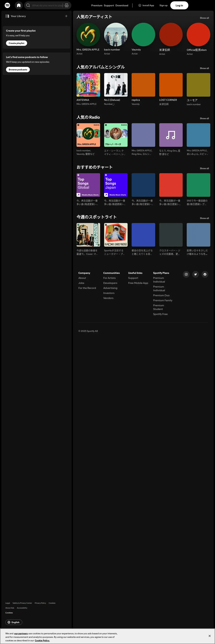This screenshot has width=215, height=644.
Task: Open the Jobs footer link
Action: point(81,283)
